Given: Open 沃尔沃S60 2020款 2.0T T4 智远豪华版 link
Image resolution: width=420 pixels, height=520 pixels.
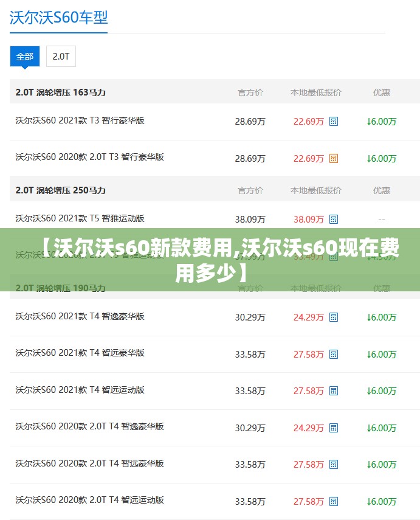Looking at the screenshot, I should pos(89,463).
